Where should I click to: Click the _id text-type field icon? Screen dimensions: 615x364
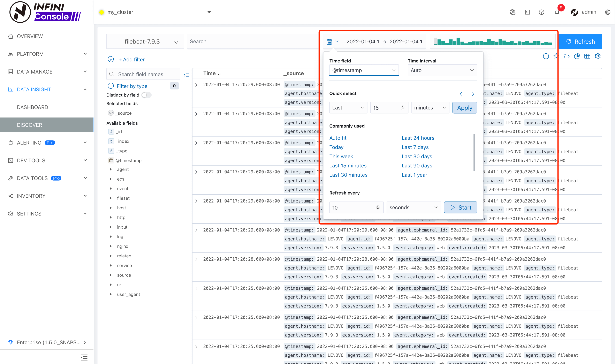tap(111, 131)
